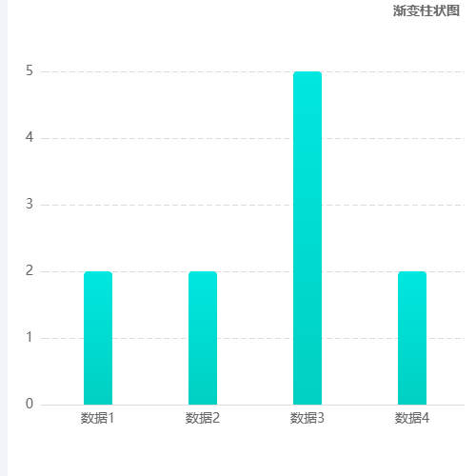The width and height of the screenshot is (476, 476).
Task: Click y-axis value 2
Action: click(30, 270)
